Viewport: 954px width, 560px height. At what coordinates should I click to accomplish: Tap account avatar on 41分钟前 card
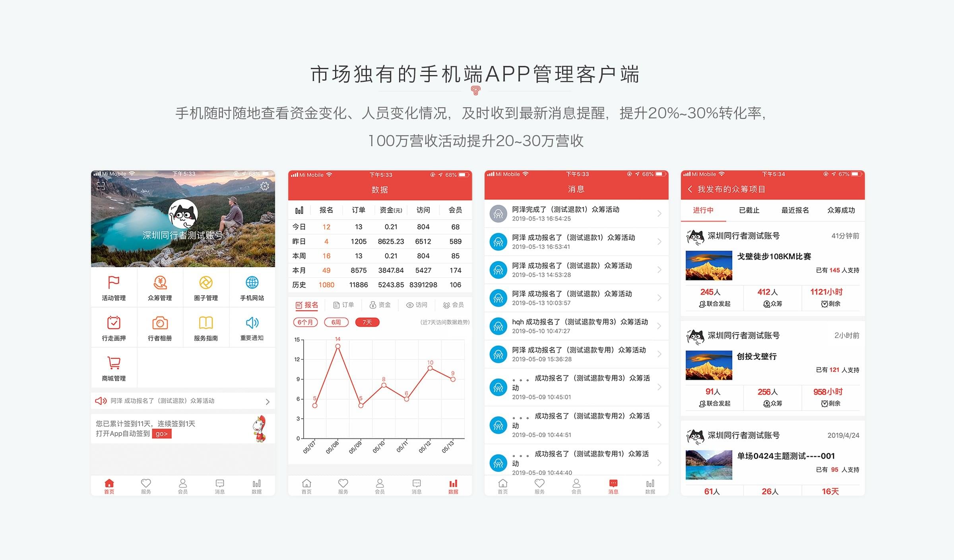coord(695,237)
